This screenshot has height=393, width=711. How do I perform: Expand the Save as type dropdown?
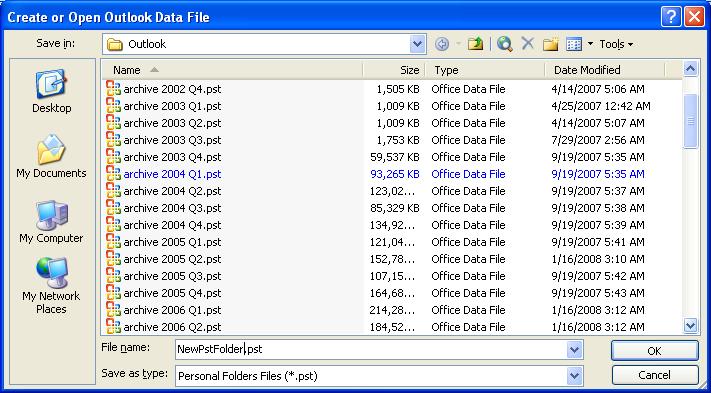pyautogui.click(x=575, y=375)
